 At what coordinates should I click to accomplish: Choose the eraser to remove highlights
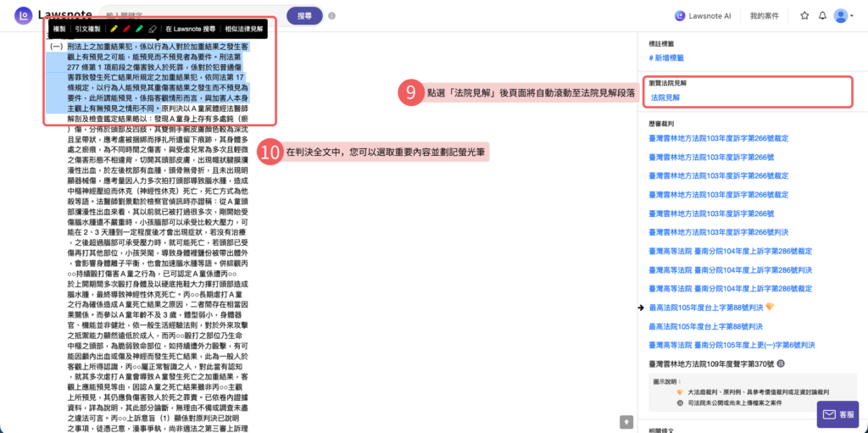click(x=153, y=29)
